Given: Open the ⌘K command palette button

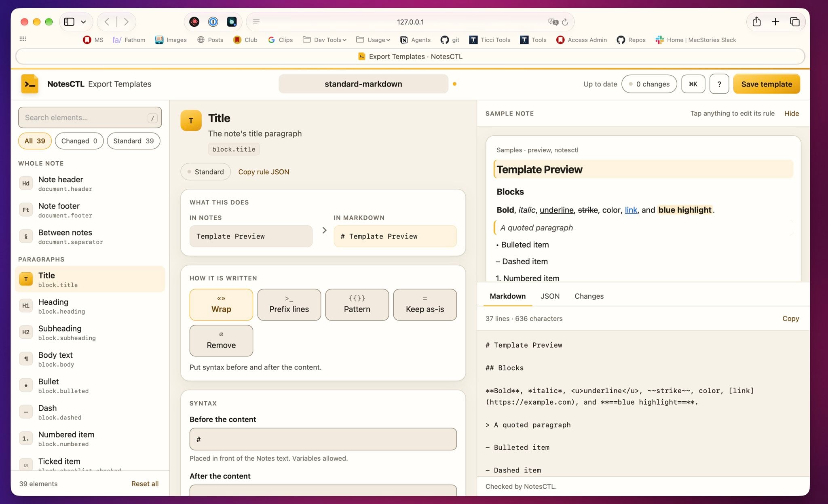Looking at the screenshot, I should (x=693, y=84).
